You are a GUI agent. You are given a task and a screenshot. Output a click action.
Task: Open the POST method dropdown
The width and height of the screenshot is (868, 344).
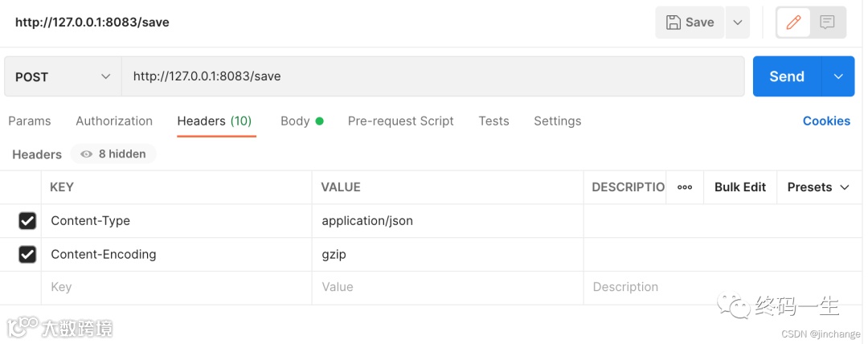pyautogui.click(x=63, y=76)
